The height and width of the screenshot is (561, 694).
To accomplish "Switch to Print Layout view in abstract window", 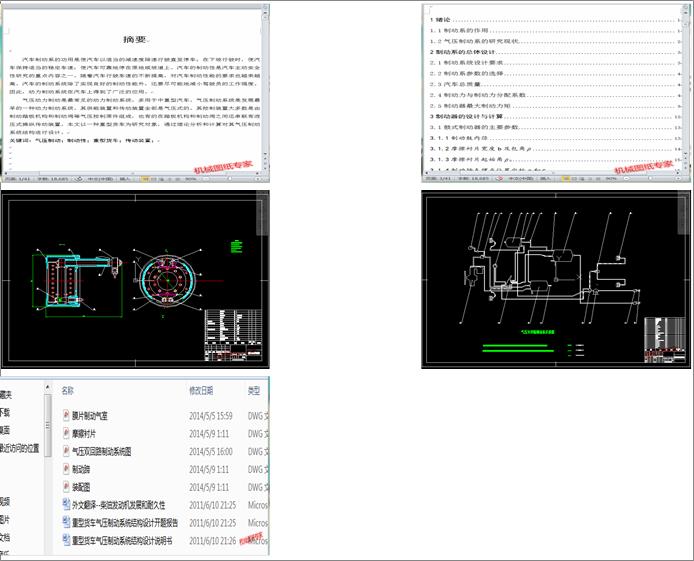I will [x=145, y=179].
